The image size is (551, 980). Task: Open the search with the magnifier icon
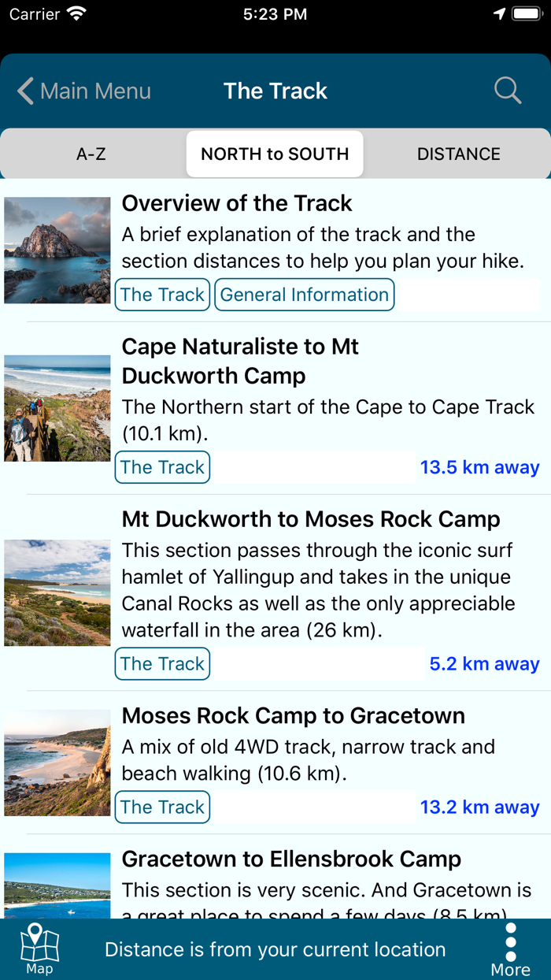(508, 91)
